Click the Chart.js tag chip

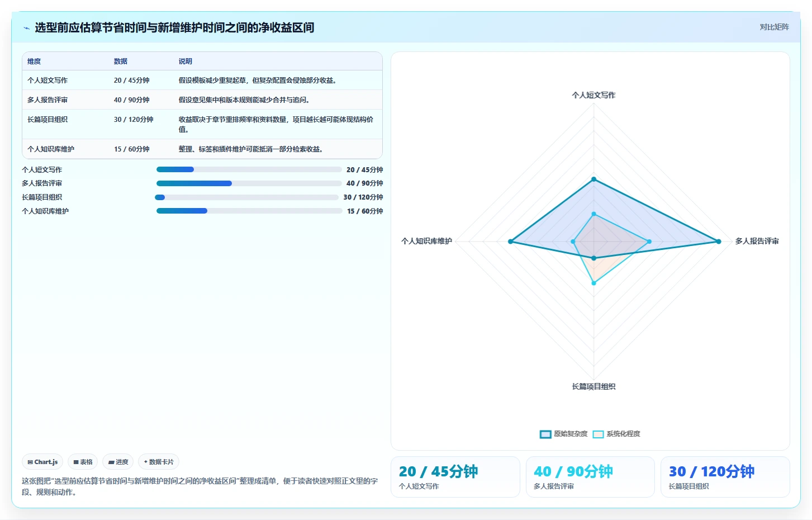[42, 462]
